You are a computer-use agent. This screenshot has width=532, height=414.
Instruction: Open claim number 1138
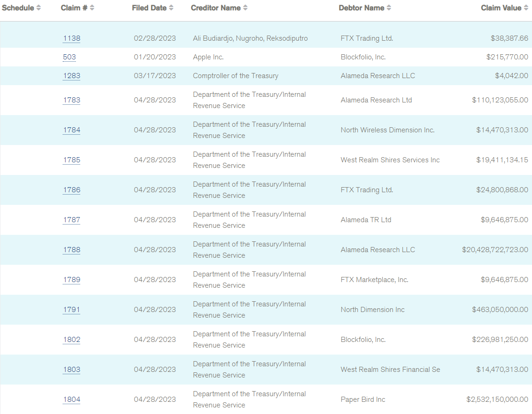tap(72, 38)
